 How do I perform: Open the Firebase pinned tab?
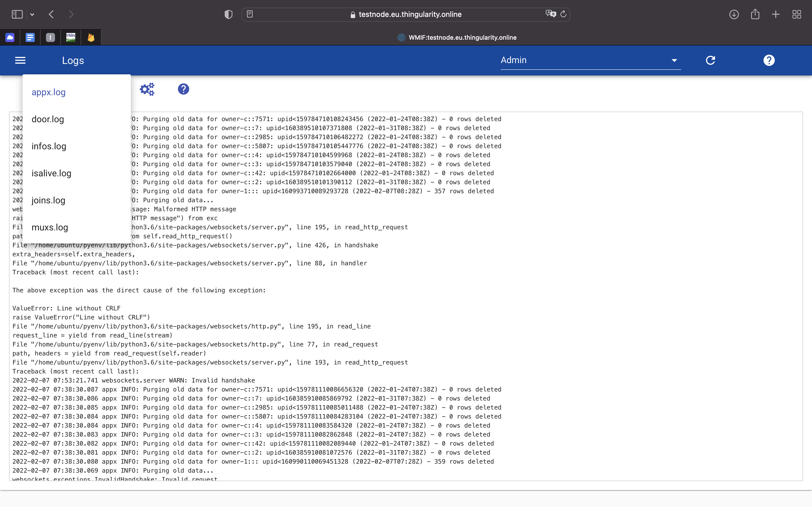click(x=91, y=37)
